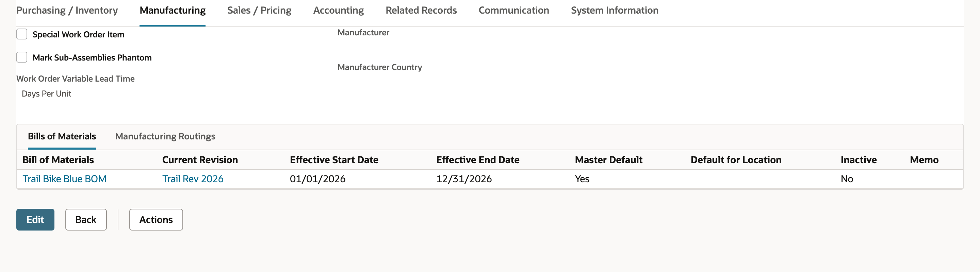The image size is (980, 272).
Task: Click the Effective End Date column header
Action: (x=478, y=160)
